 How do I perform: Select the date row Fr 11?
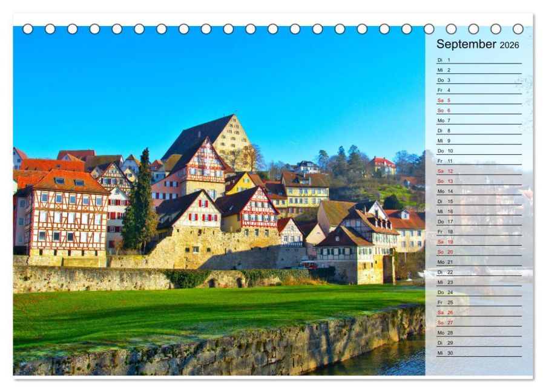coord(479,161)
